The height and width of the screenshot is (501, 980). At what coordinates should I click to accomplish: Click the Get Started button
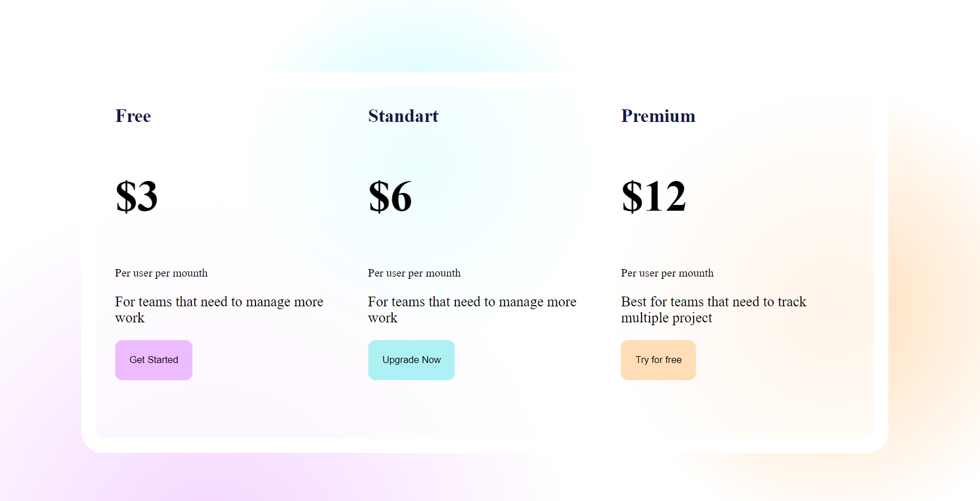pyautogui.click(x=154, y=360)
